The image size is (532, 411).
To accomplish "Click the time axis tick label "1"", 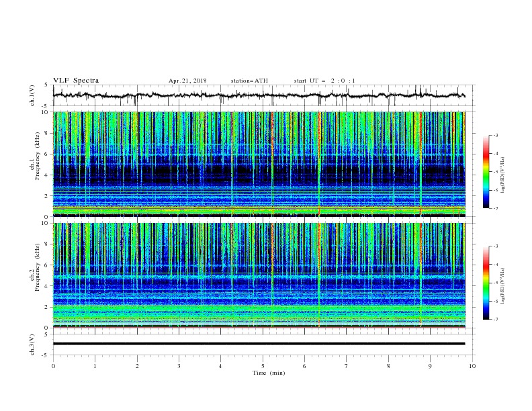I will tap(95, 366).
